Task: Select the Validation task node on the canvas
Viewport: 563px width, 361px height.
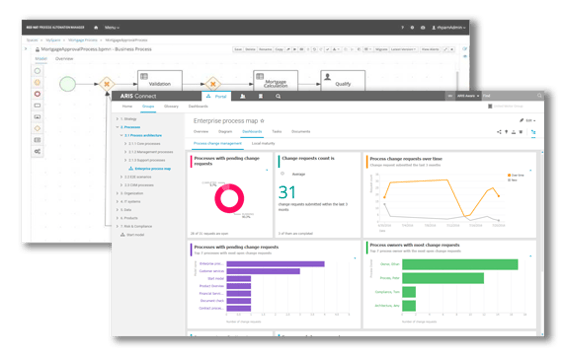Action: [160, 80]
